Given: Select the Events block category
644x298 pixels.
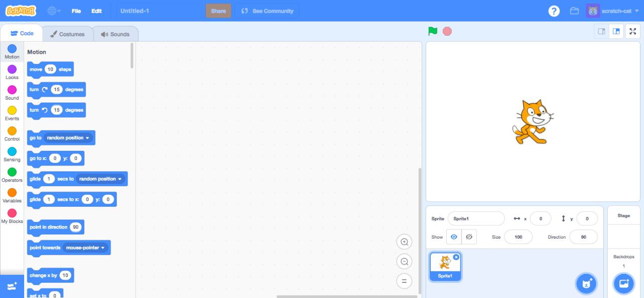Looking at the screenshot, I should (12, 113).
